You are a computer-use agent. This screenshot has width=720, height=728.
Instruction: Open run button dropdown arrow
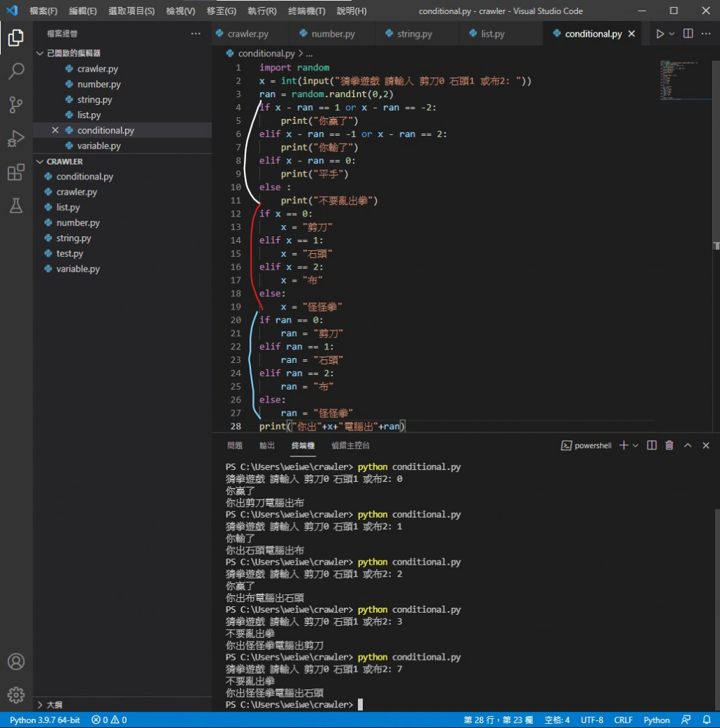click(671, 34)
